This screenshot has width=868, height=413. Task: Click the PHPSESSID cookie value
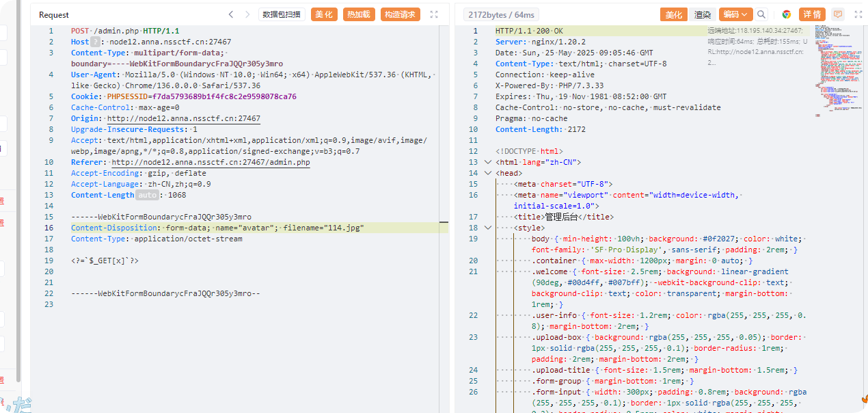(x=224, y=97)
